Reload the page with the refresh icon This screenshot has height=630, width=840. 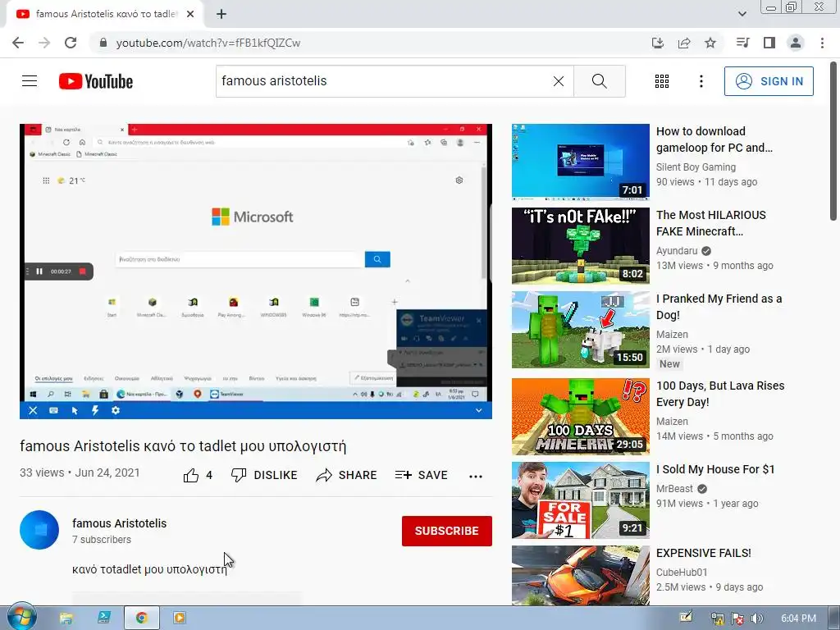[x=71, y=43]
